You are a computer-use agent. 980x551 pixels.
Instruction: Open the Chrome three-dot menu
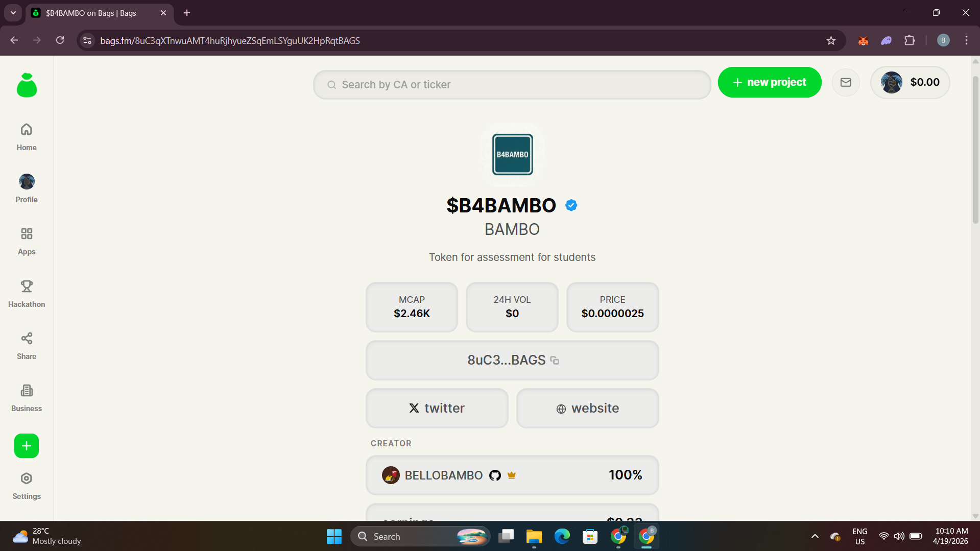[966, 40]
